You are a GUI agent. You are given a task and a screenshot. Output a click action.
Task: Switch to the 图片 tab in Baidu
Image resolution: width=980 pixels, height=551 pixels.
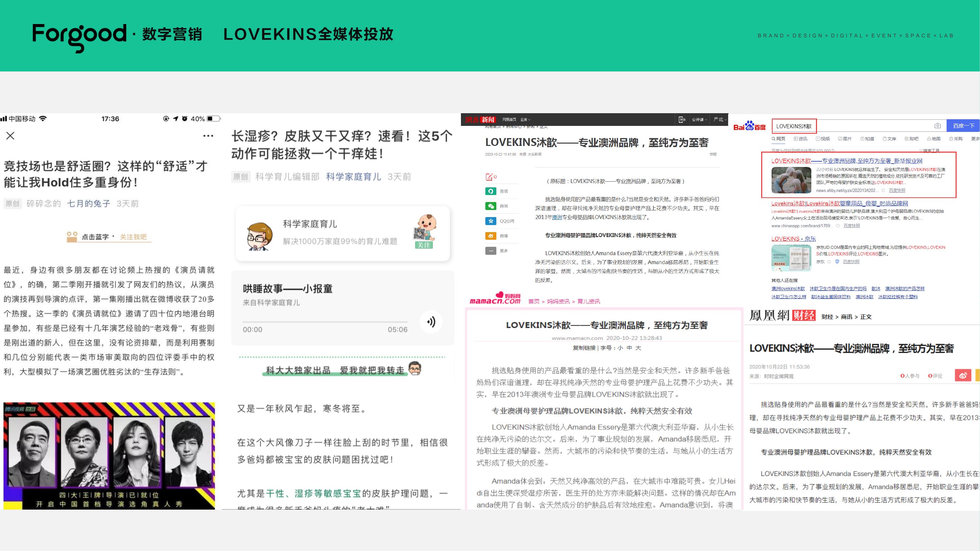tap(845, 139)
